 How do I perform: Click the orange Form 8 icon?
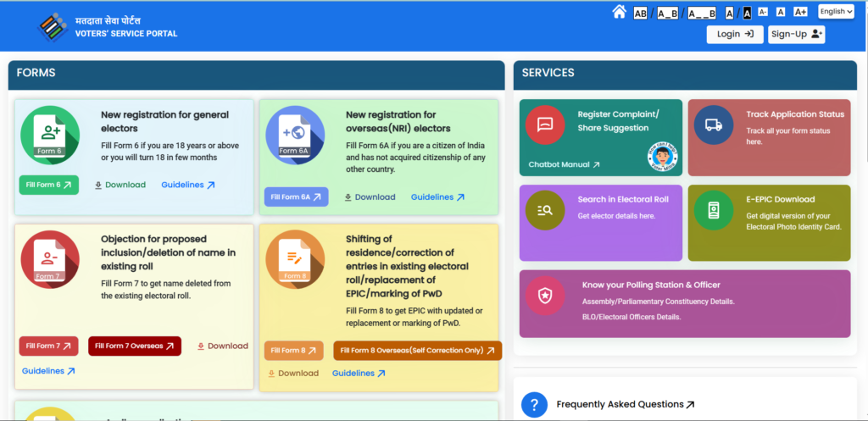click(x=295, y=259)
